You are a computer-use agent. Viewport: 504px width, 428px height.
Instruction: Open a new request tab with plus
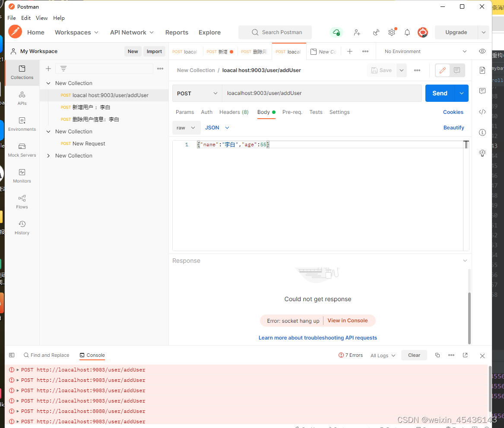coord(350,51)
